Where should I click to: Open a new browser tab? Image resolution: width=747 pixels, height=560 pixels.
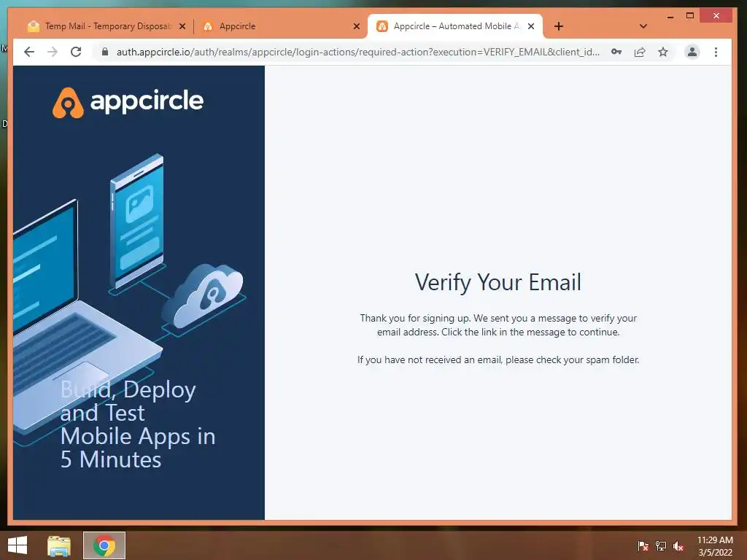coord(559,26)
